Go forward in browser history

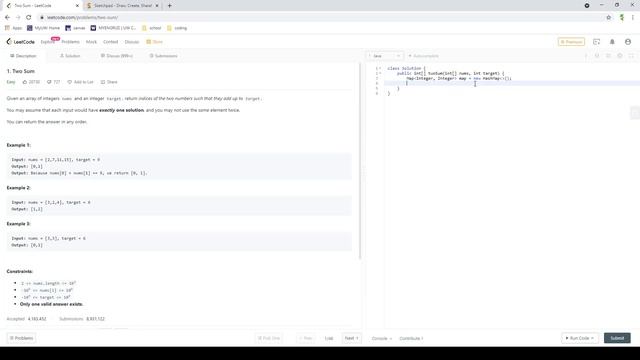coord(18,18)
